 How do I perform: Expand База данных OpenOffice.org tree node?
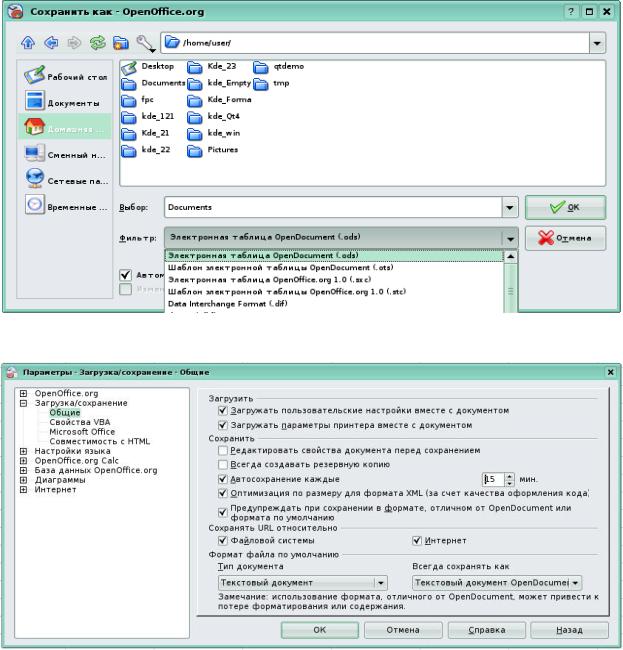click(24, 470)
